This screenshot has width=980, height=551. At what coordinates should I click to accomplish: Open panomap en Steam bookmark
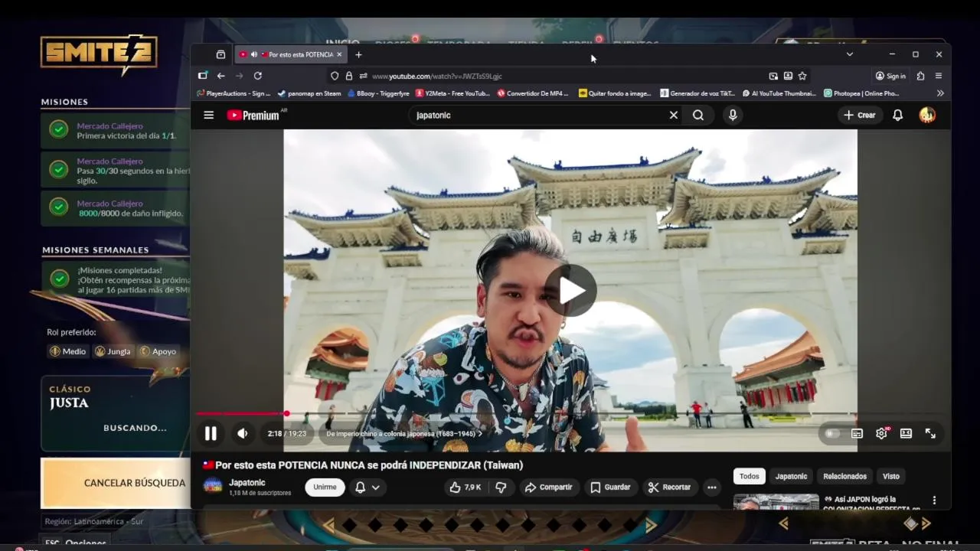pyautogui.click(x=309, y=93)
